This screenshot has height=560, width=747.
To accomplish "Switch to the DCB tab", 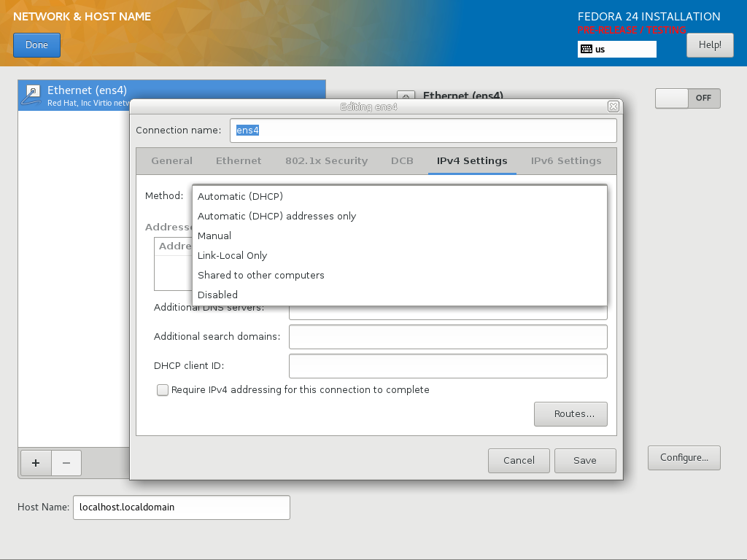I will pyautogui.click(x=402, y=161).
